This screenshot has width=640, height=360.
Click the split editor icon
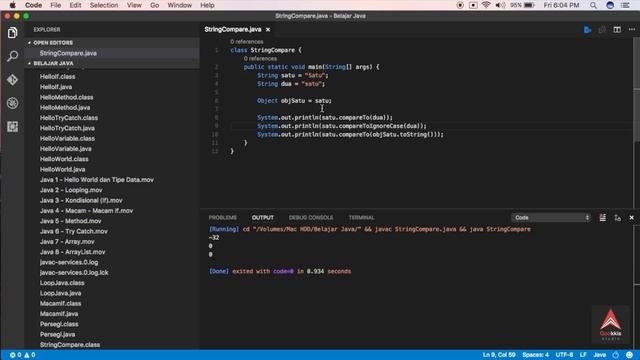[617, 30]
